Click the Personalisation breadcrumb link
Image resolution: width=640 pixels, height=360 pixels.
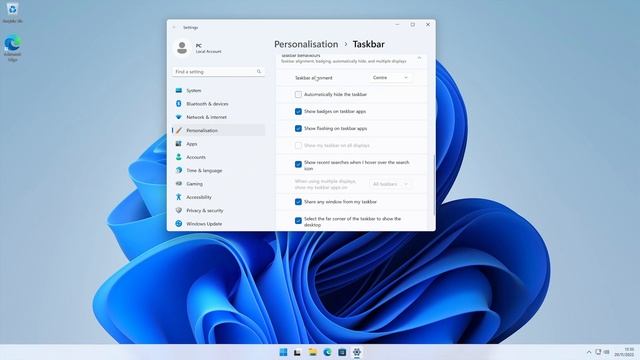[x=306, y=44]
